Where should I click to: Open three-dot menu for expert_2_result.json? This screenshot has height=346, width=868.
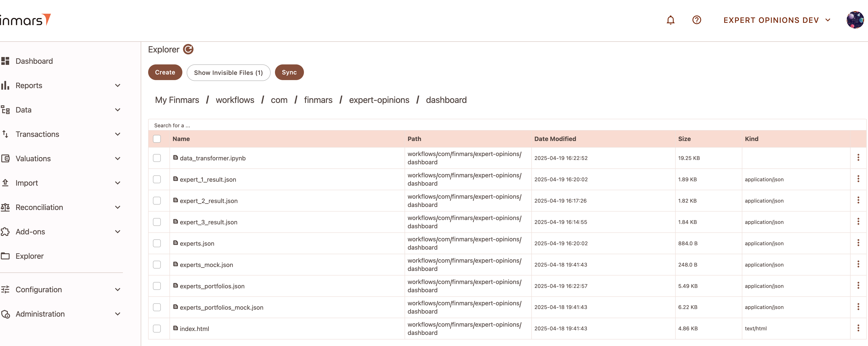[x=858, y=200]
